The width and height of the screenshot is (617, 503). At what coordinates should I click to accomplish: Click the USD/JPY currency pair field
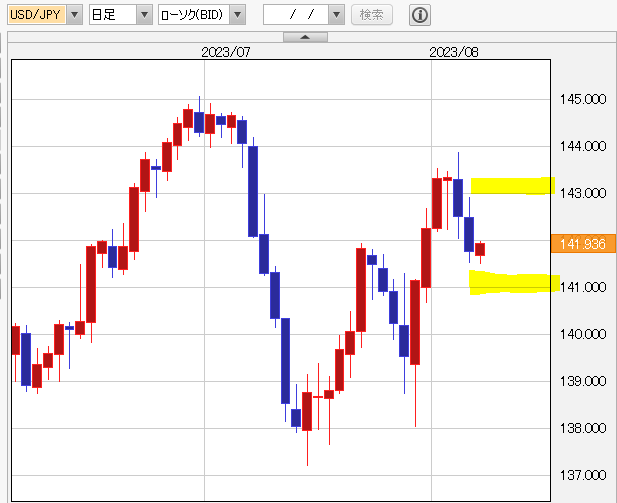37,15
